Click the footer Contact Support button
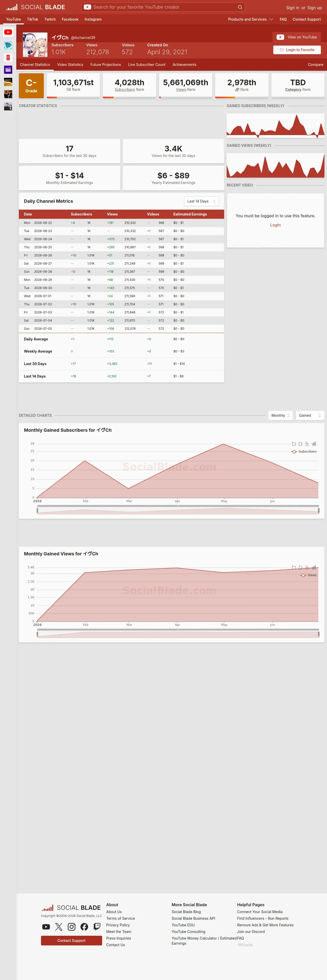Image resolution: width=327 pixels, height=980 pixels. point(72,940)
